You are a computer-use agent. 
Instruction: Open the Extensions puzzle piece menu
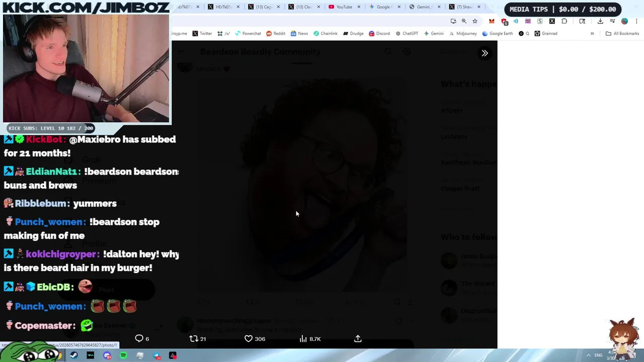pos(564,21)
